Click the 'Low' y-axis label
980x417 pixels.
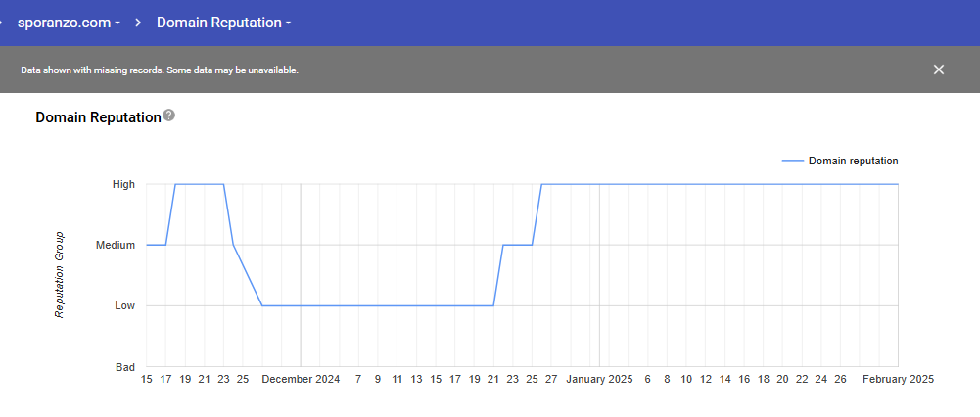click(124, 305)
